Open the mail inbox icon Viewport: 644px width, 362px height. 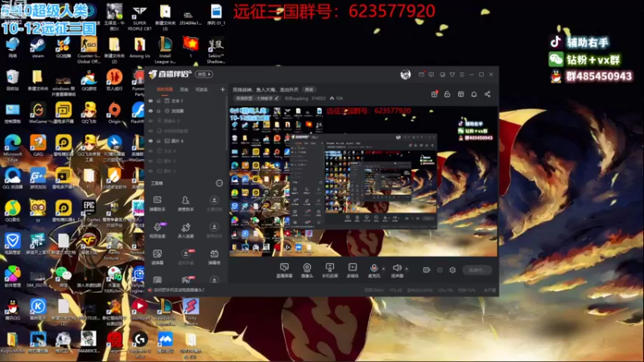click(421, 74)
